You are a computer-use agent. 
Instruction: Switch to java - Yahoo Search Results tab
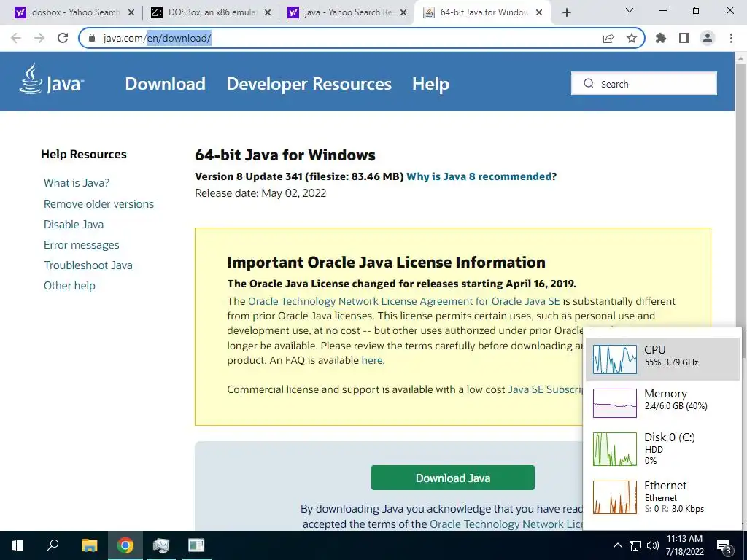click(x=347, y=12)
